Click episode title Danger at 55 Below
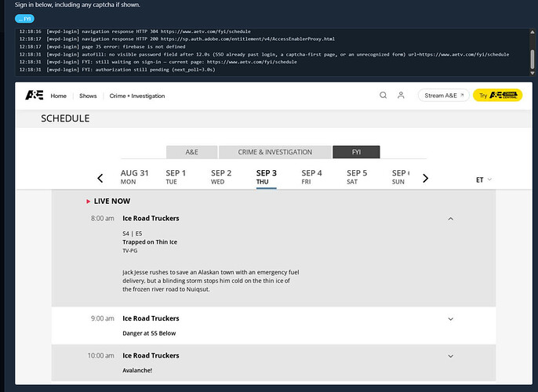 (x=149, y=333)
